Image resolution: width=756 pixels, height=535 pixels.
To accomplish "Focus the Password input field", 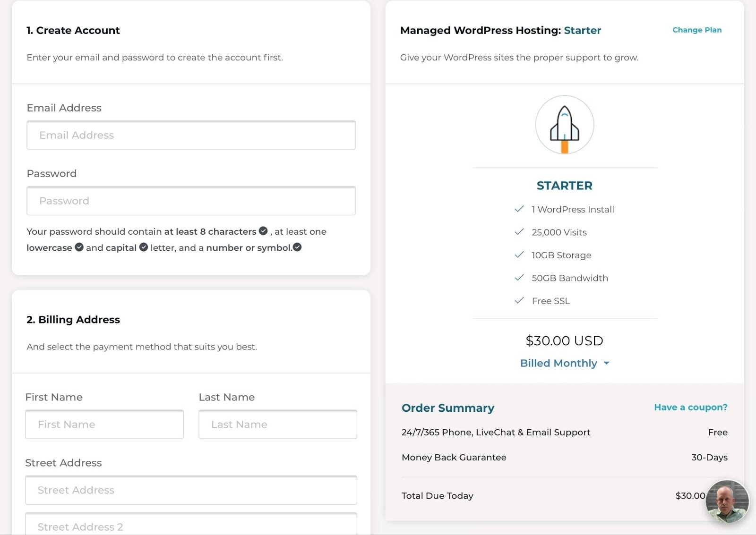I will [x=191, y=201].
